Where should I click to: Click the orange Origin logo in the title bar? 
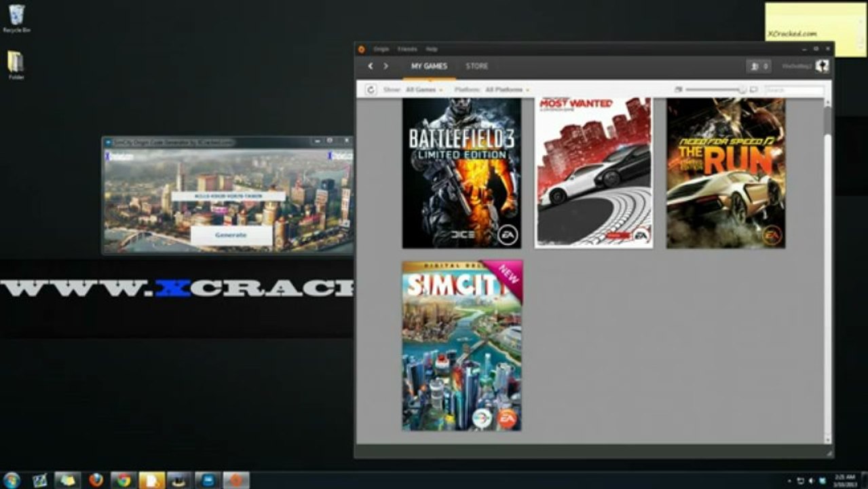(x=361, y=49)
